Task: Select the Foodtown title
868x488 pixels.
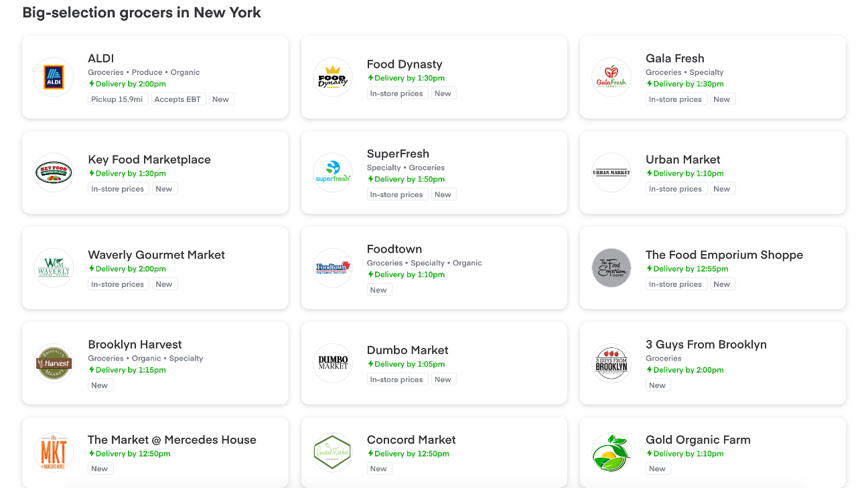Action: click(x=394, y=249)
